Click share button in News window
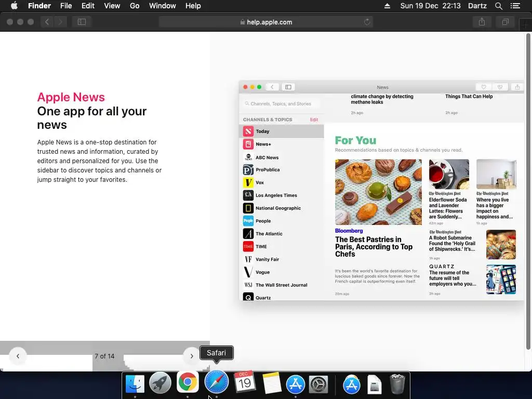This screenshot has width=532, height=399. (517, 87)
